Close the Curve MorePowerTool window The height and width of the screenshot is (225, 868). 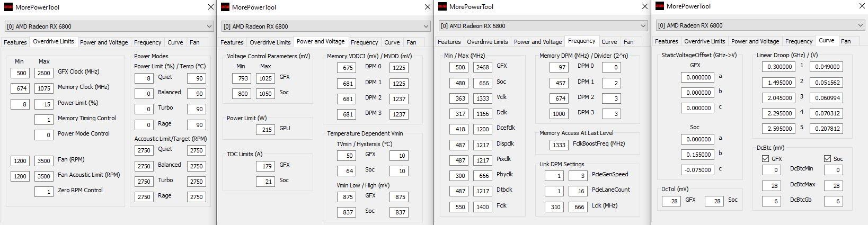pos(862,6)
